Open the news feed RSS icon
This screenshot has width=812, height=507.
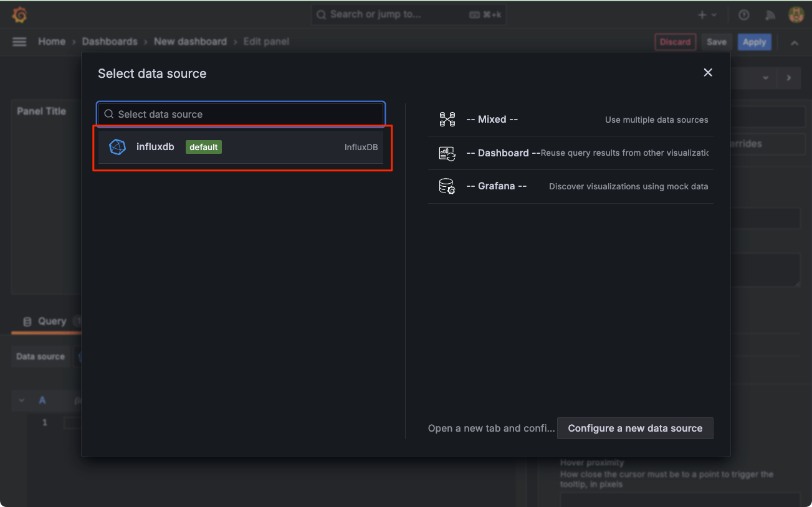click(x=770, y=15)
